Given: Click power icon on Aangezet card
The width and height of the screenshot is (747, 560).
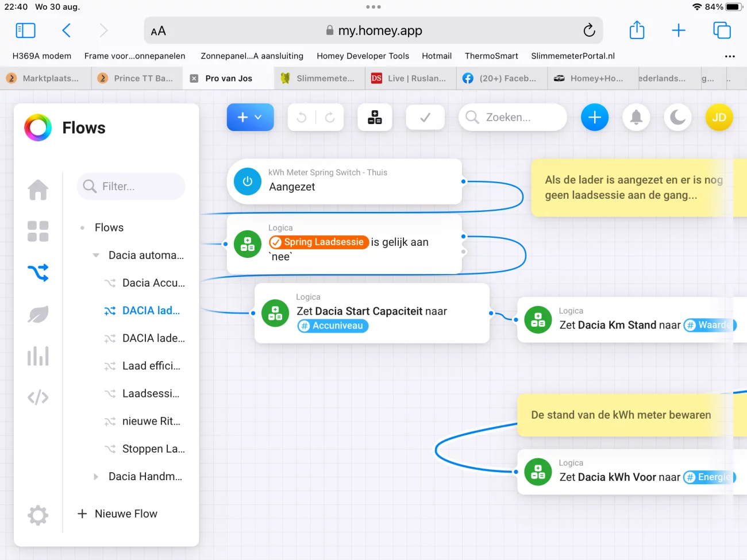Looking at the screenshot, I should coord(248,181).
